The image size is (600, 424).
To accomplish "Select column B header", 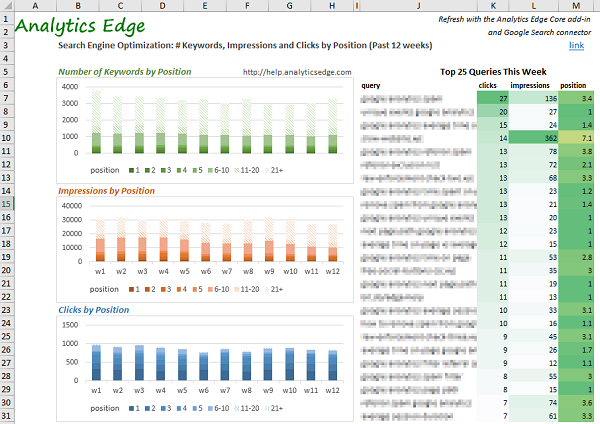I will pyautogui.click(x=78, y=5).
